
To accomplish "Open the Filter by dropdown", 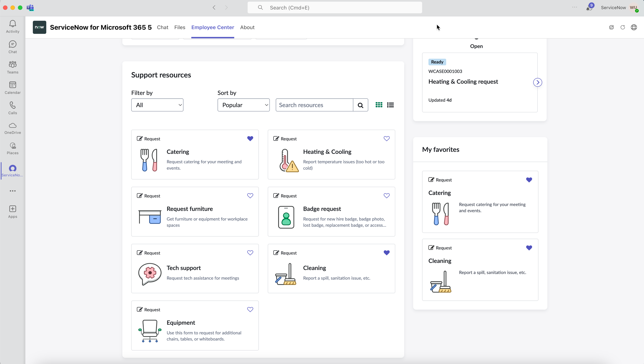I will pos(157,105).
